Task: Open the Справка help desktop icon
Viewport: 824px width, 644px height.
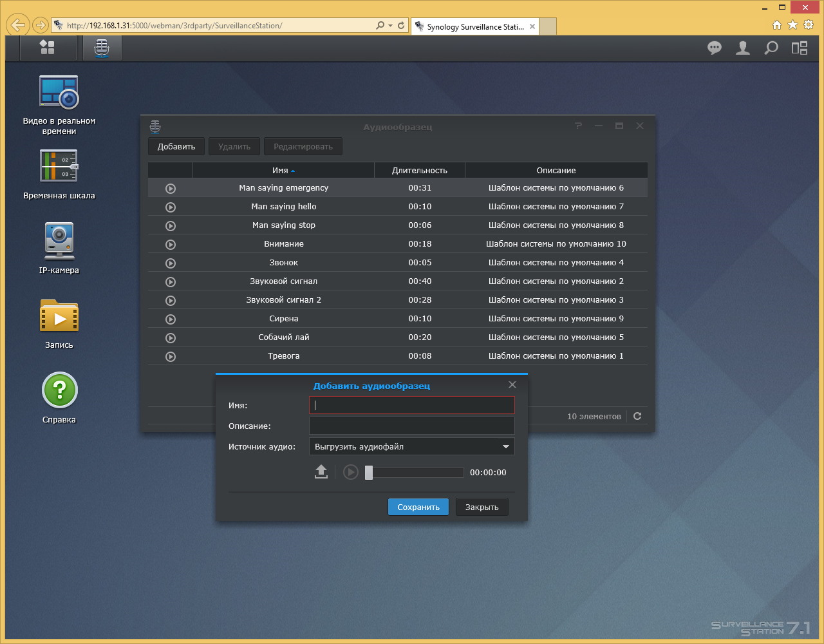Action: tap(59, 398)
